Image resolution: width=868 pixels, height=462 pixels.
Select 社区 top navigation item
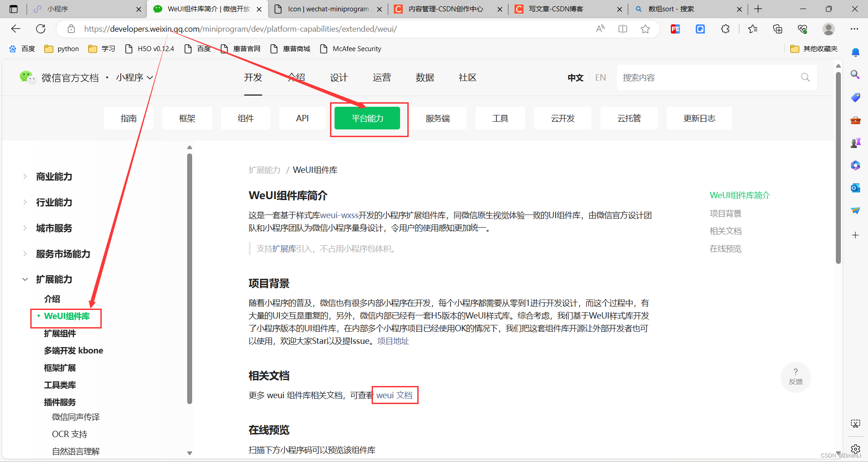pyautogui.click(x=468, y=77)
